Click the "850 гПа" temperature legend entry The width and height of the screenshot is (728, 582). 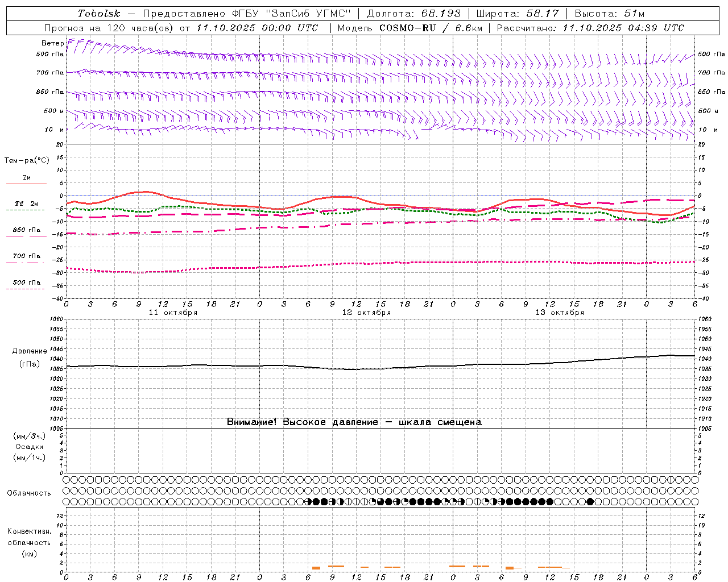click(x=26, y=230)
